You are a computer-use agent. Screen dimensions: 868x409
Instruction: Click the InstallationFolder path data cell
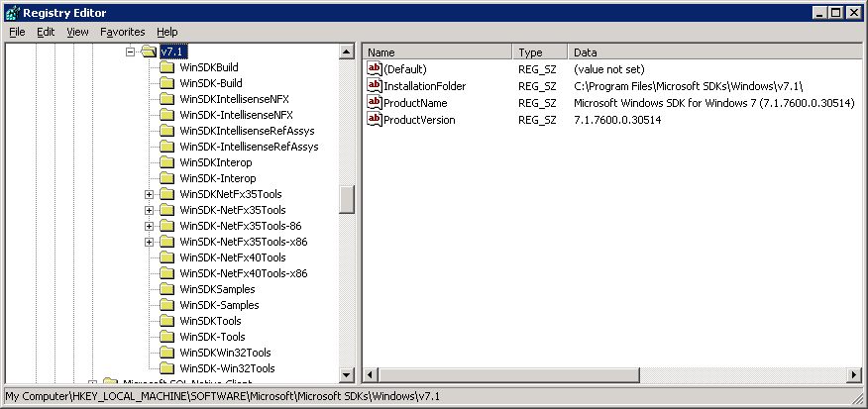(688, 86)
